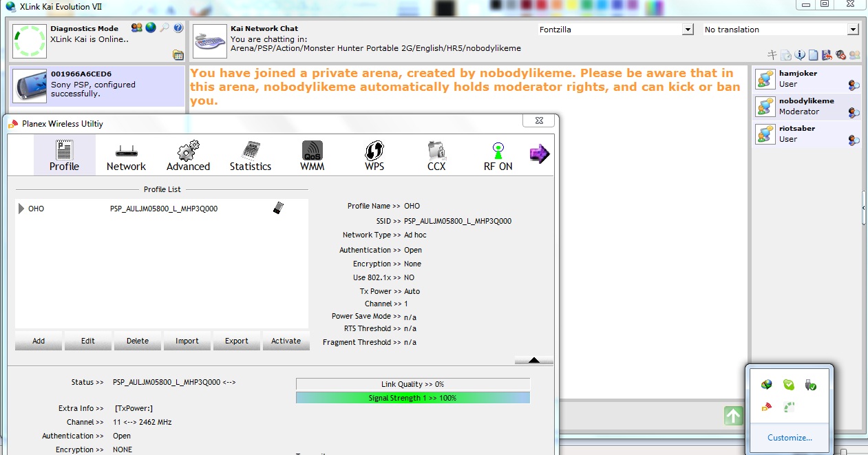
Task: Switch to the Statistics tab
Action: [250, 155]
